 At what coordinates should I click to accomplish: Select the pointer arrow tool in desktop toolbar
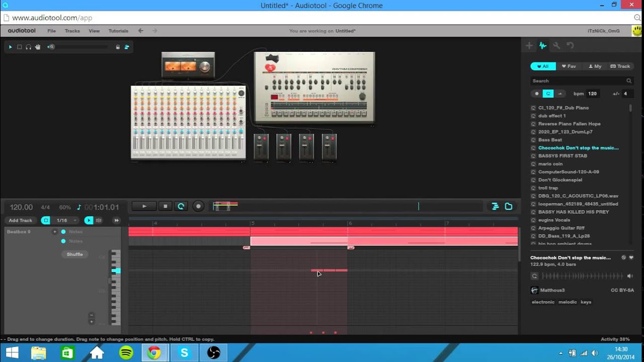click(x=10, y=47)
